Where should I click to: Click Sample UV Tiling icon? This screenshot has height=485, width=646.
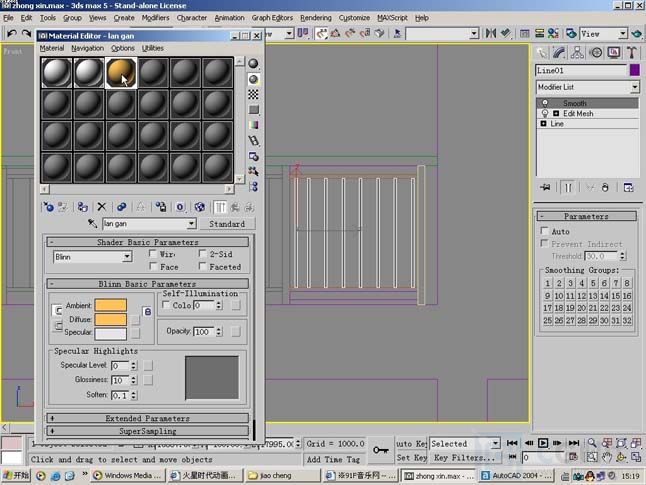click(x=253, y=110)
